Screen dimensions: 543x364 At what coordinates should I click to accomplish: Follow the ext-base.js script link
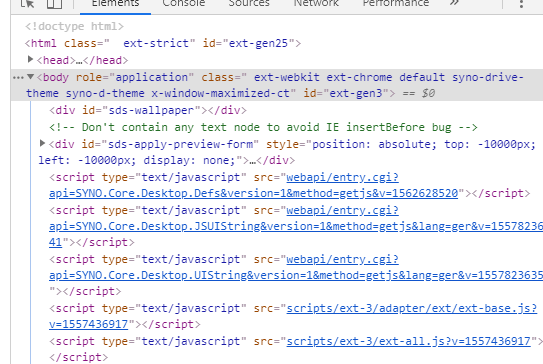pyautogui.click(x=293, y=316)
